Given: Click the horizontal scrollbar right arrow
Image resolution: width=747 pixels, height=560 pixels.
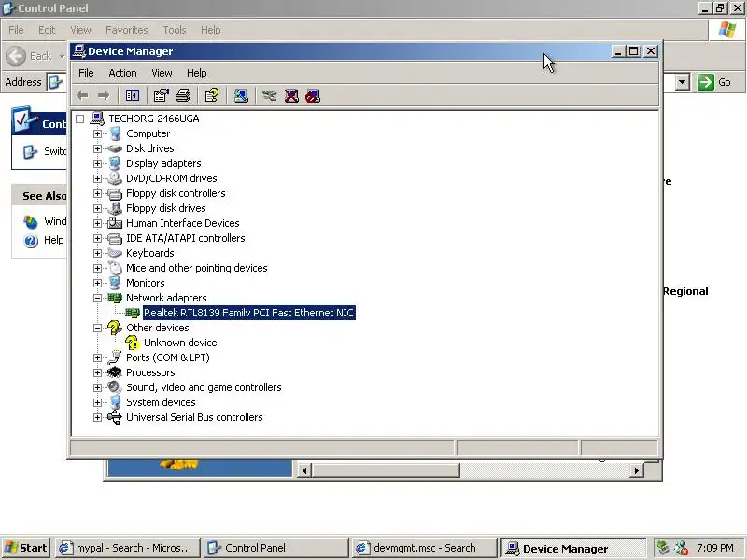Looking at the screenshot, I should pos(637,470).
